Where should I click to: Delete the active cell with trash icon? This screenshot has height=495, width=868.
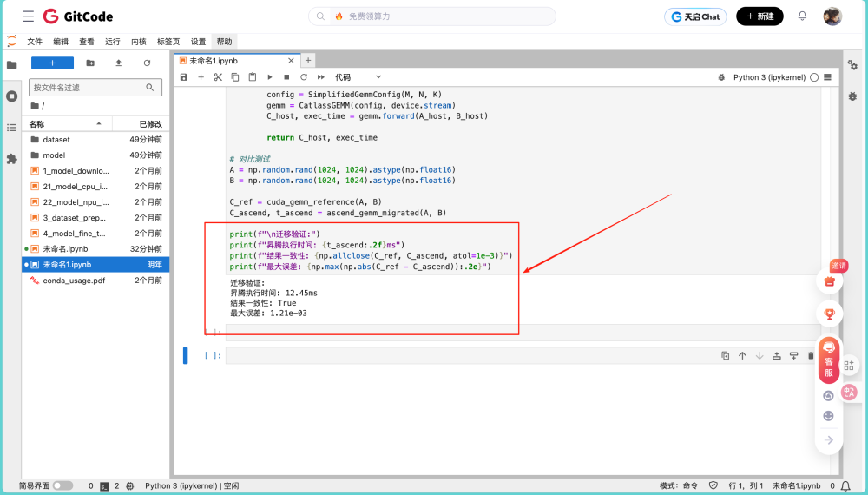coord(811,355)
